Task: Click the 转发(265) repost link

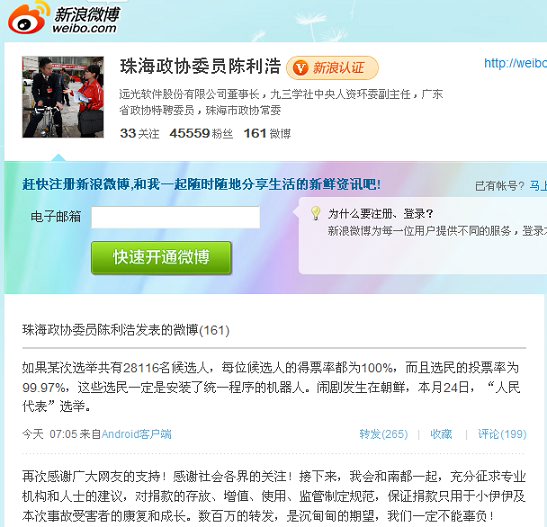Action: coord(383,434)
